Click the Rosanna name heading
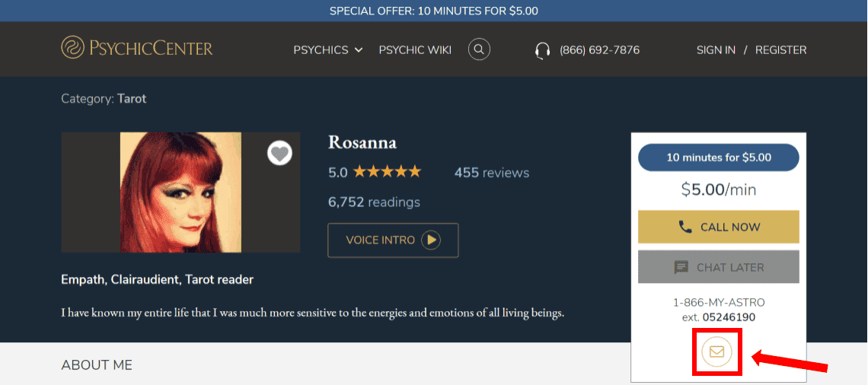The image size is (868, 385). pyautogui.click(x=362, y=143)
